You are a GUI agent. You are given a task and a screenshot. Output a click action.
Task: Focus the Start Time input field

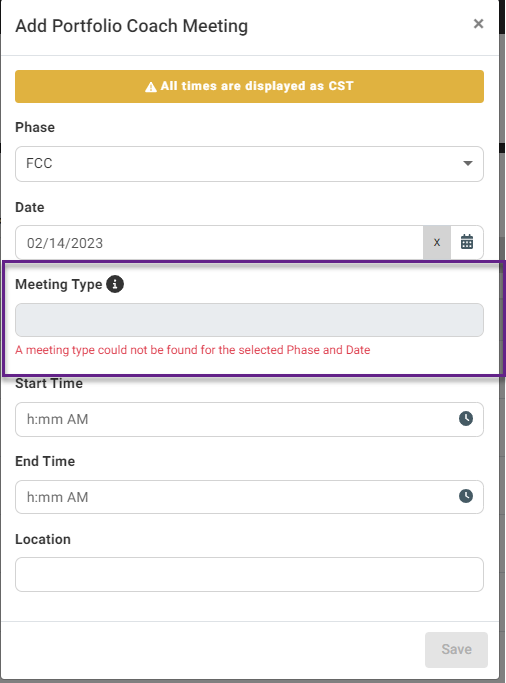pyautogui.click(x=249, y=419)
